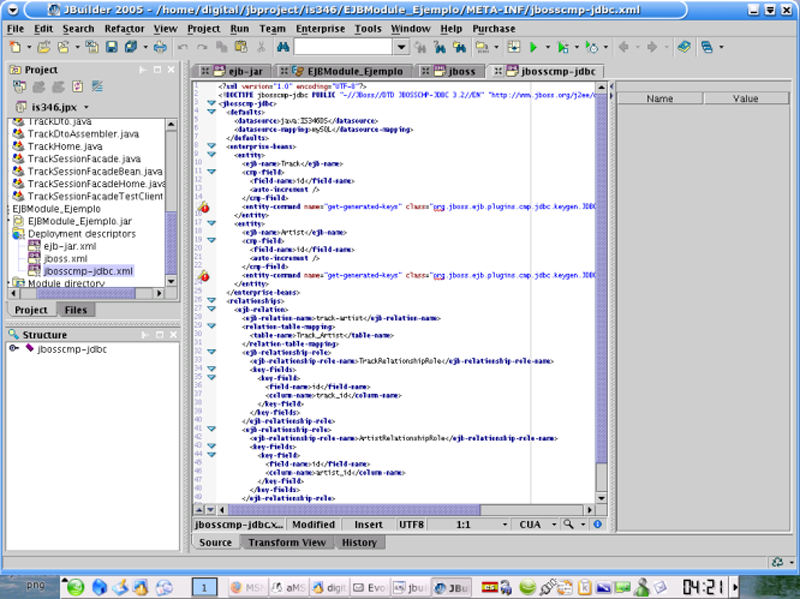Click the toolbar search input field
This screenshot has height=599, width=800.
(x=343, y=47)
